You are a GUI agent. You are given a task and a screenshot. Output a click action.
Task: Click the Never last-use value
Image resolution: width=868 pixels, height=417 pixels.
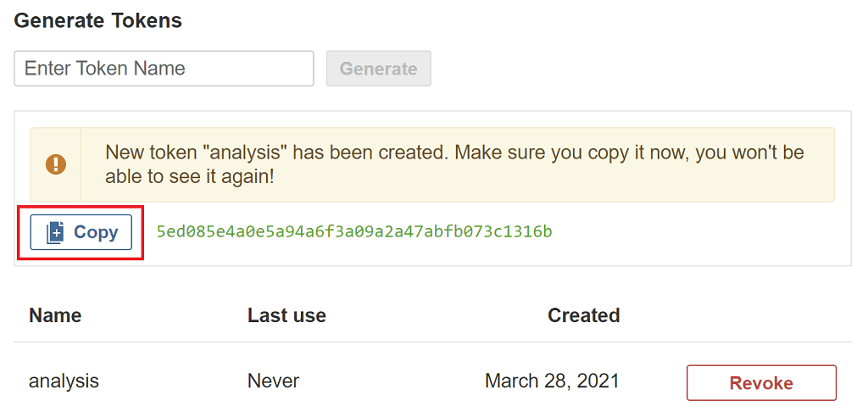tap(273, 381)
